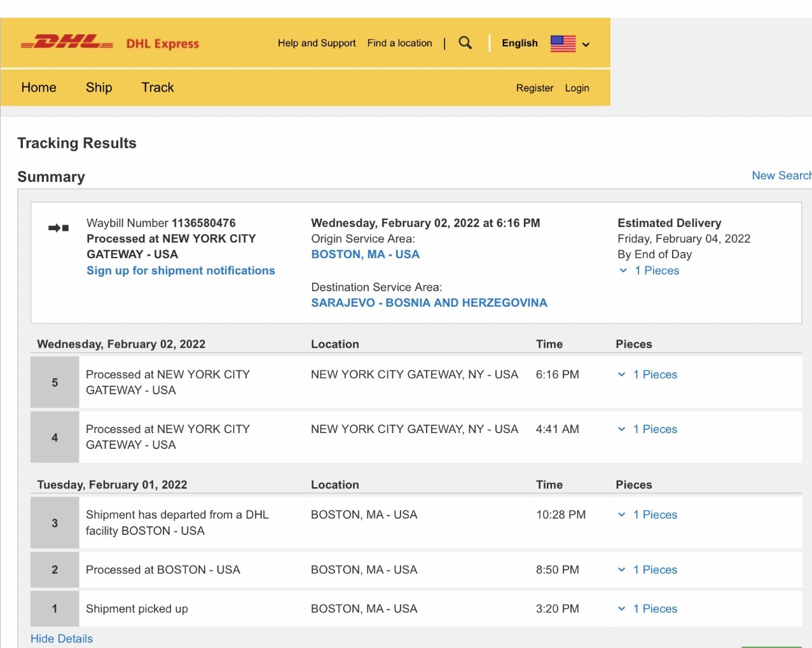Open Find a location
Image resolution: width=812 pixels, height=648 pixels.
(x=399, y=43)
